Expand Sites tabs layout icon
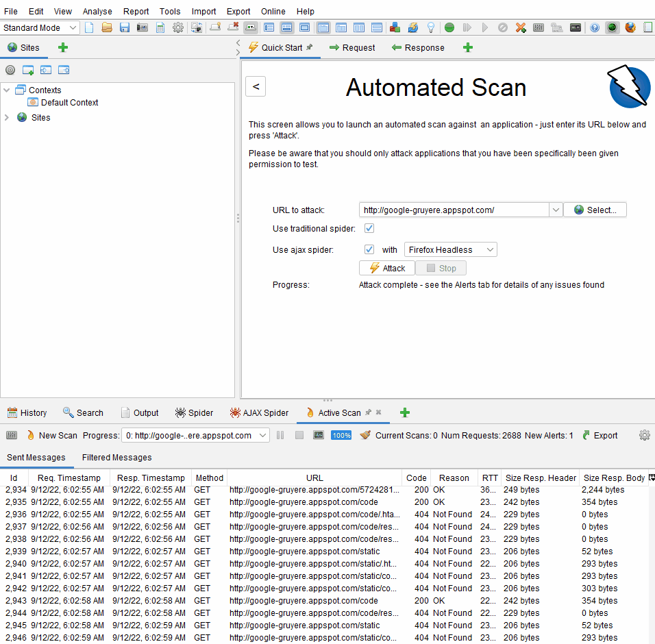This screenshot has width=655, height=644. 269,27
